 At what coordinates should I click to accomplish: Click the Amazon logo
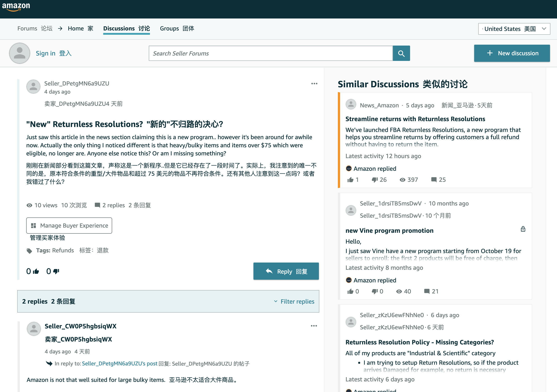[x=16, y=7]
